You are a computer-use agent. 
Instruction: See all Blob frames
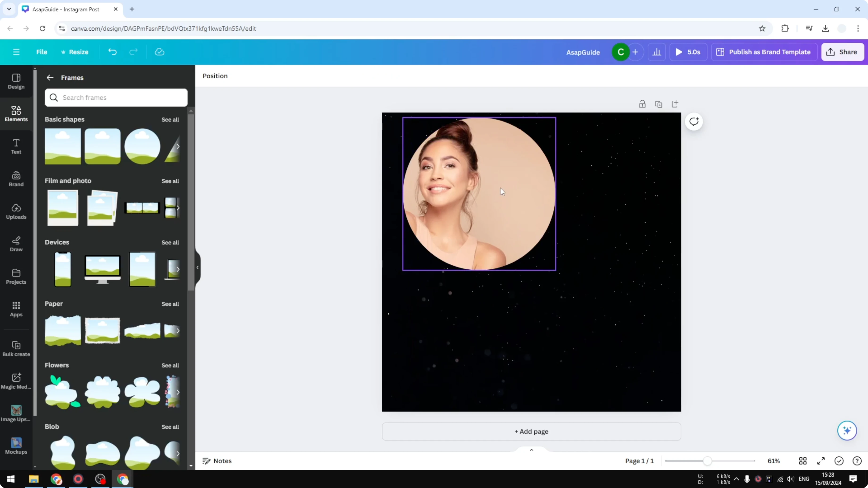(170, 427)
